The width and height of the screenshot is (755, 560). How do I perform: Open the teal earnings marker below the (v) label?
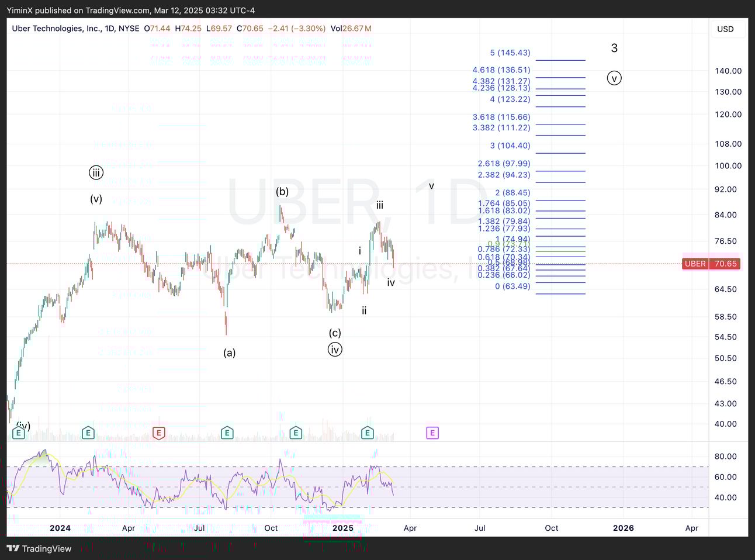[x=88, y=433]
